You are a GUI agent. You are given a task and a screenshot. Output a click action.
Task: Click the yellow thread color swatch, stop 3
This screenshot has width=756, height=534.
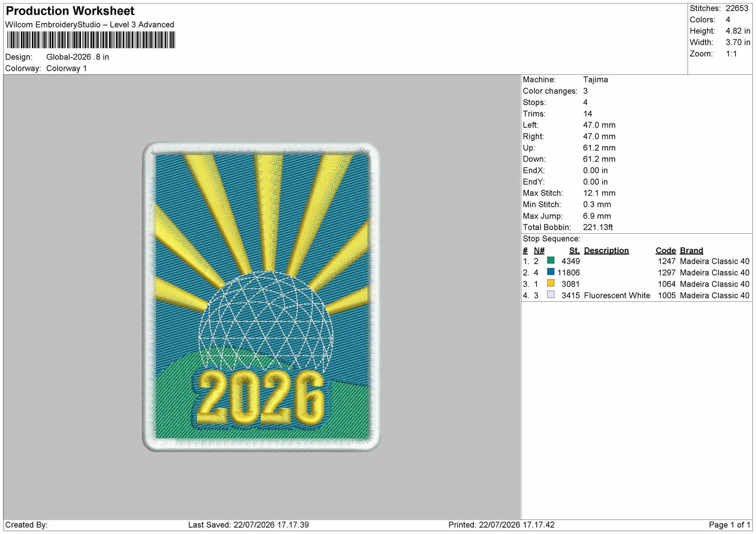pos(550,283)
